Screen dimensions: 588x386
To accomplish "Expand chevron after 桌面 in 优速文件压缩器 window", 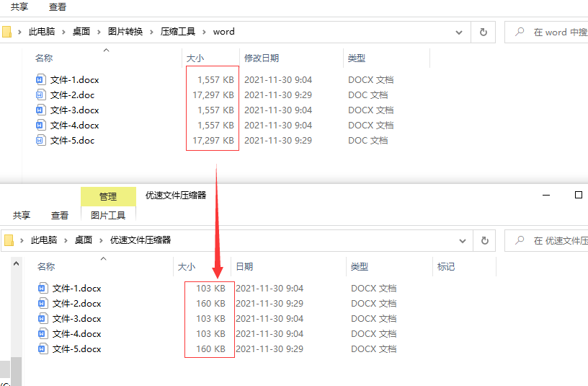I will [101, 240].
